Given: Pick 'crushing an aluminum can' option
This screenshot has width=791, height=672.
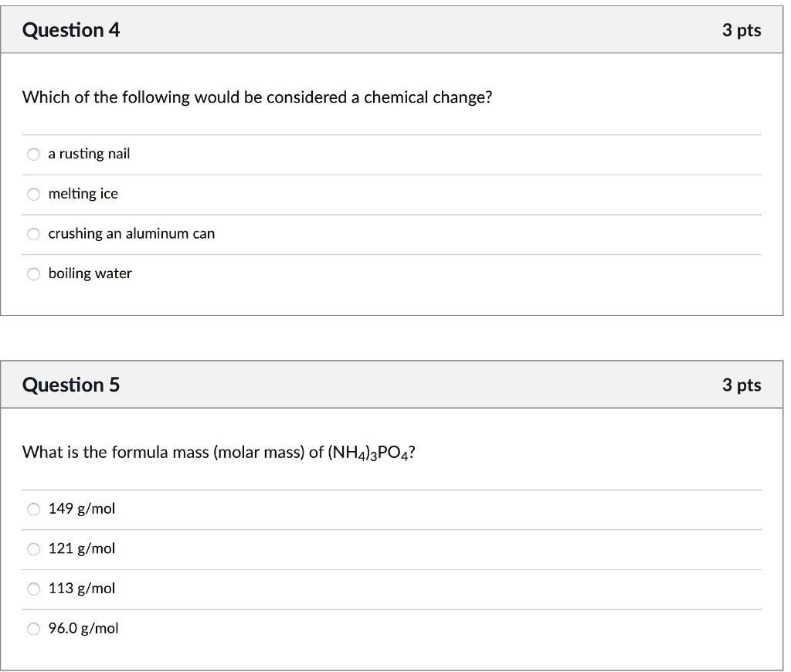Looking at the screenshot, I should [33, 233].
